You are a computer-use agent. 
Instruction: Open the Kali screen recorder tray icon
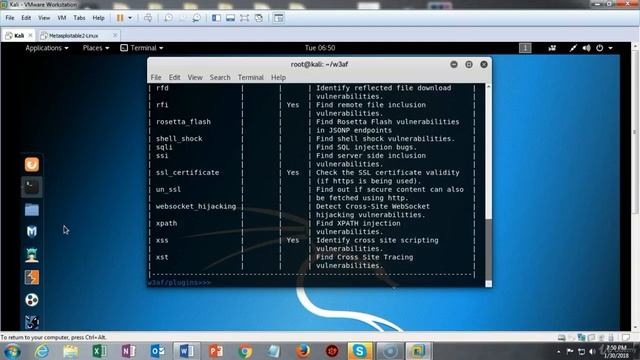pos(552,48)
